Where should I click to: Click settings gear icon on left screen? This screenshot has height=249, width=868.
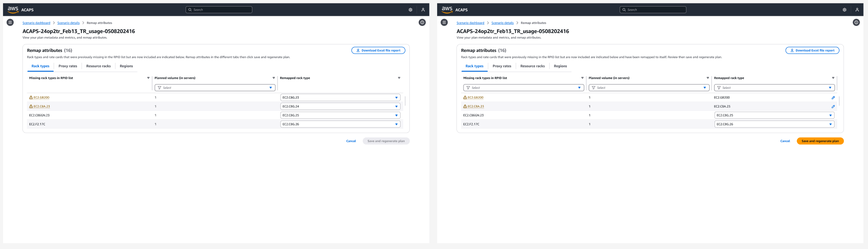click(x=410, y=10)
